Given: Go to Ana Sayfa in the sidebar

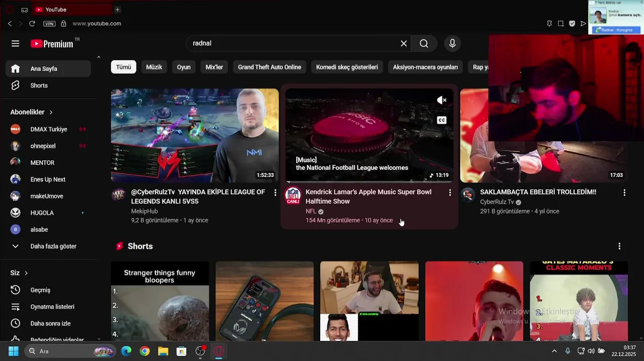Looking at the screenshot, I should coord(48,69).
